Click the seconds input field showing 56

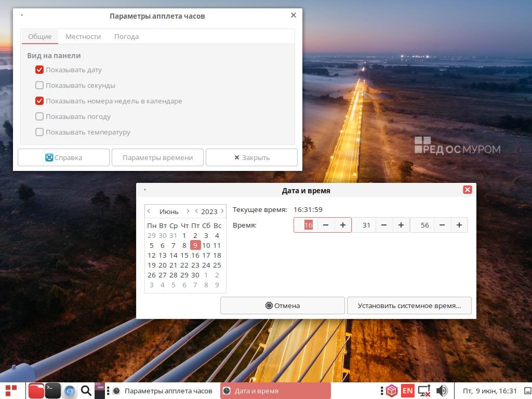[x=422, y=225]
